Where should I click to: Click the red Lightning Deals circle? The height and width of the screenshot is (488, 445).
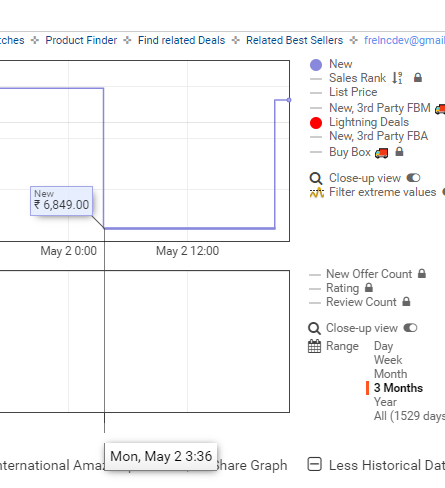click(x=316, y=123)
